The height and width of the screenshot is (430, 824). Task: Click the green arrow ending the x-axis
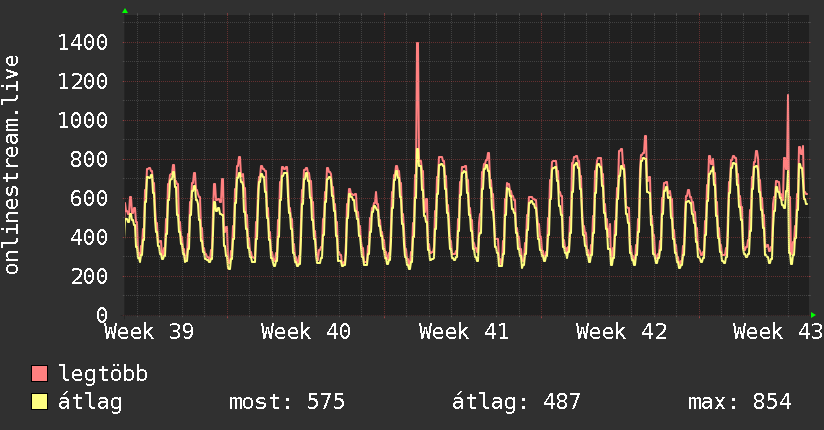813,315
